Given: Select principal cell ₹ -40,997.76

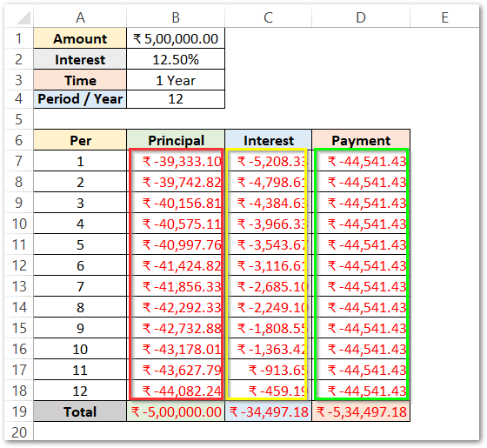Looking at the screenshot, I should tap(176, 244).
